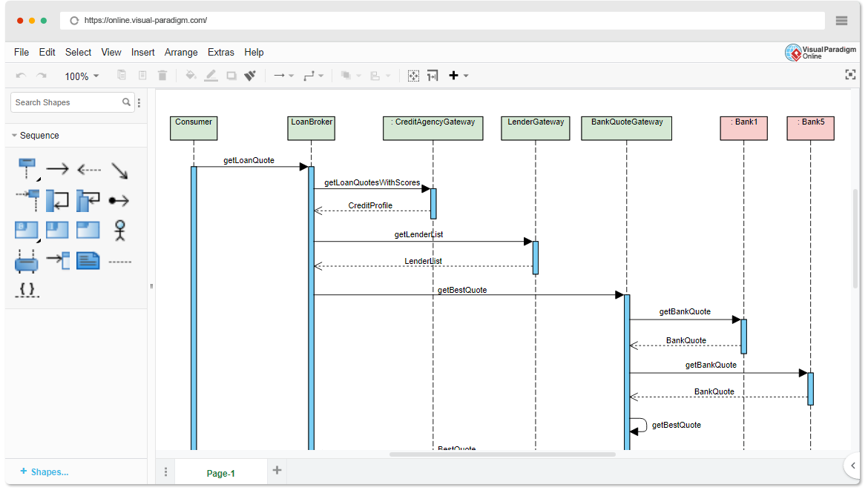Open the Arrange menu
Screen dimensions: 868x493
tap(181, 52)
